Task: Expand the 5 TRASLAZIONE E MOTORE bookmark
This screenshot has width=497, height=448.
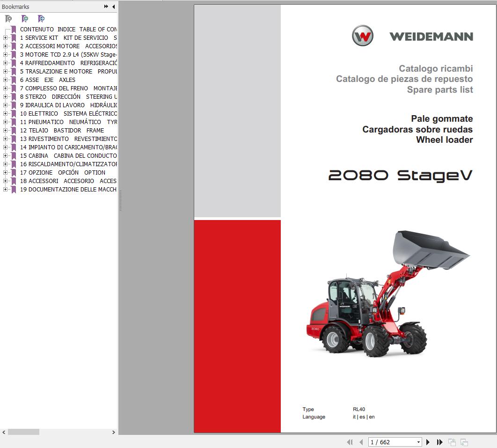Action: click(x=5, y=71)
